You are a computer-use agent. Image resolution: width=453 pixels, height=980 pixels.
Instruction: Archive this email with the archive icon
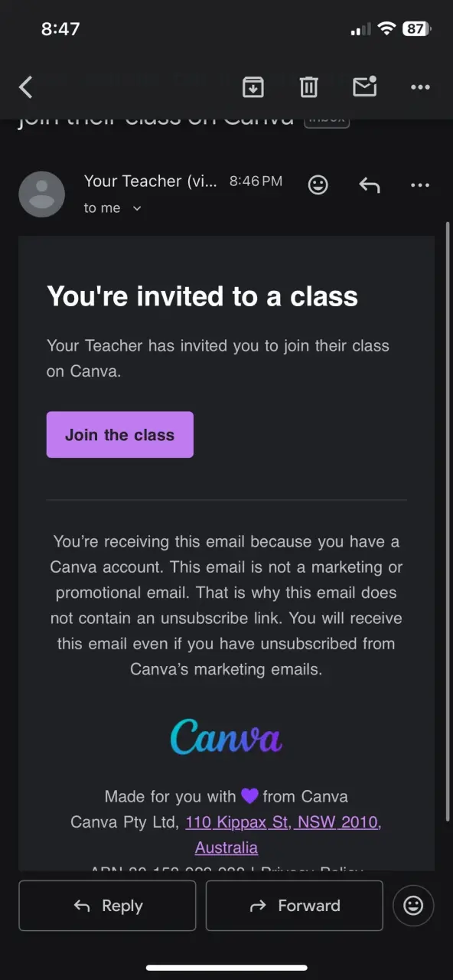click(253, 87)
